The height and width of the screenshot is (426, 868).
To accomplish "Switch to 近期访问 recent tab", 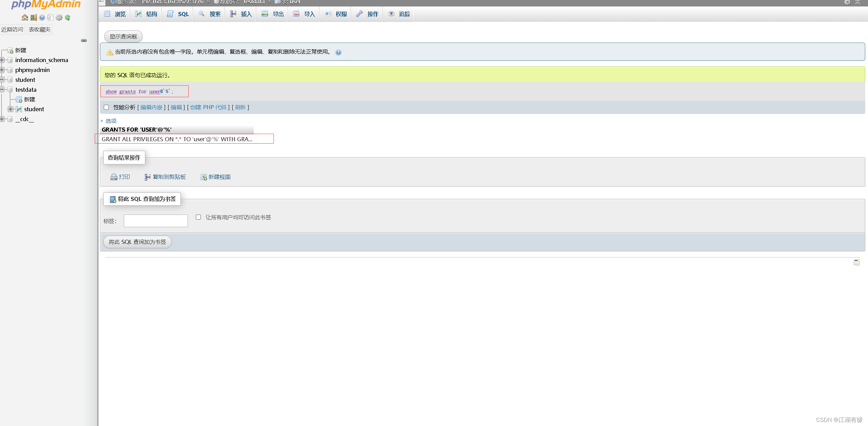I will point(12,30).
